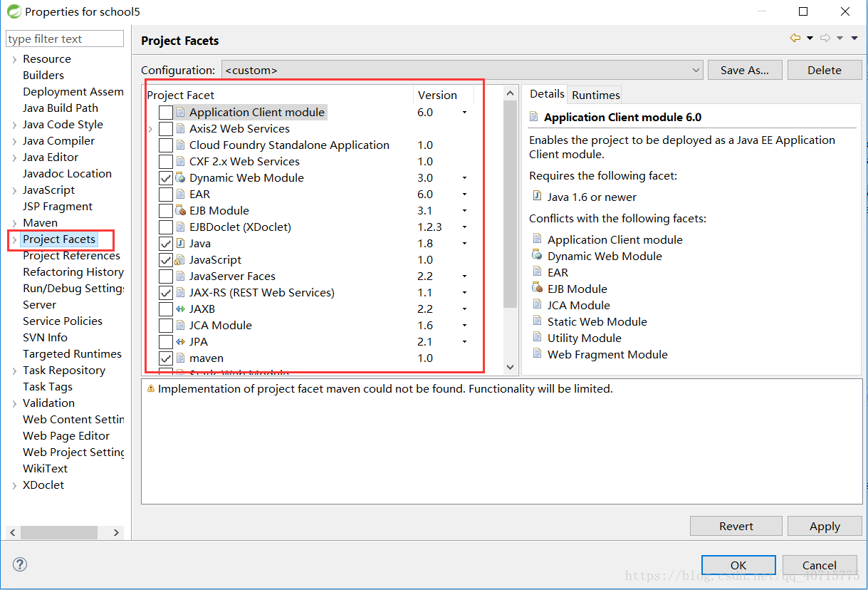868x590 pixels.
Task: Focus the type filter text field
Action: coord(65,38)
